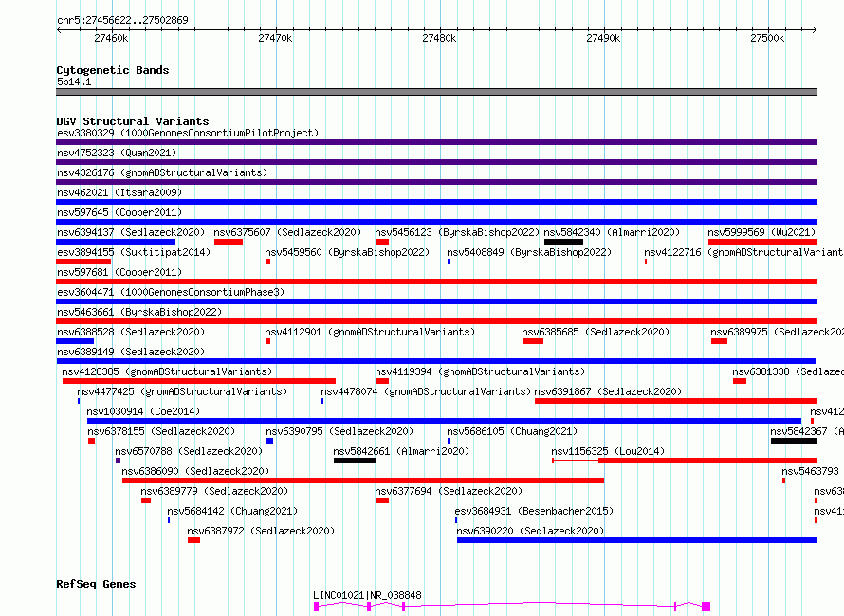Open nsv4478074 gnomADStructuralVariants label
The width and height of the screenshot is (844, 616).
426,391
